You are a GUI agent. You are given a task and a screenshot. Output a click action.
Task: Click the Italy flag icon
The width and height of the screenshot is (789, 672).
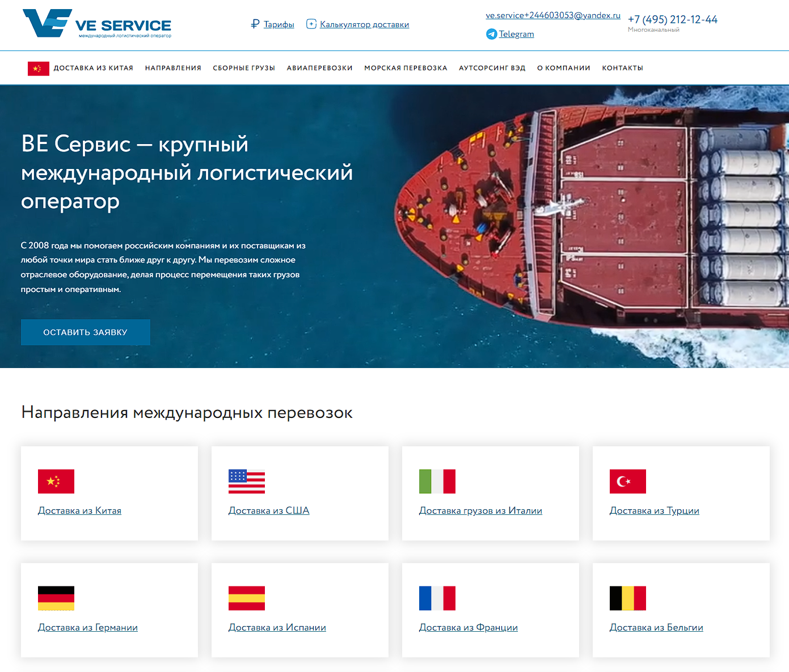[437, 481]
